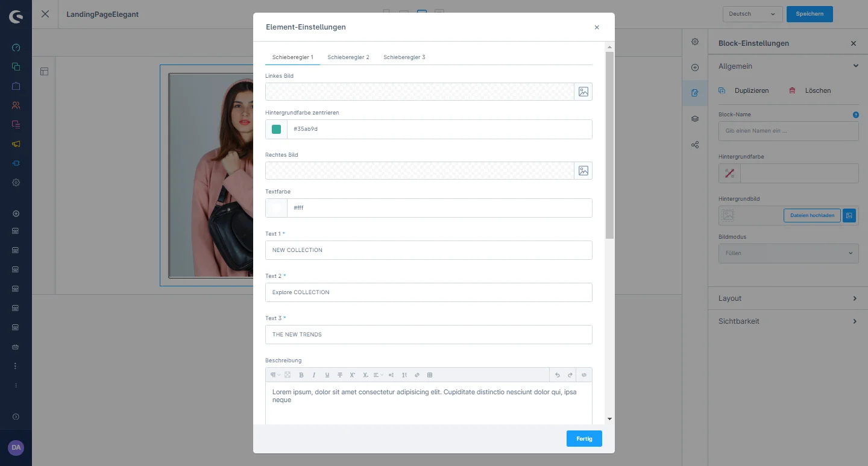Close the Element-Einstellungen dialog

coord(597,27)
